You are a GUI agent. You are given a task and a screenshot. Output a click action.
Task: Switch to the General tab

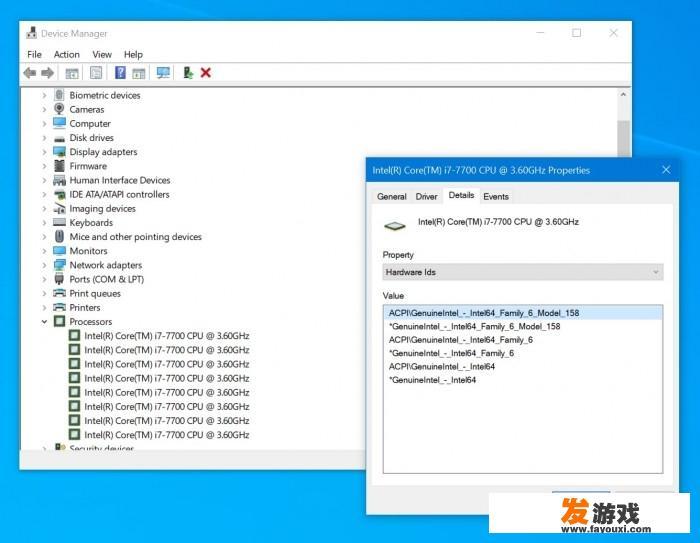click(392, 196)
